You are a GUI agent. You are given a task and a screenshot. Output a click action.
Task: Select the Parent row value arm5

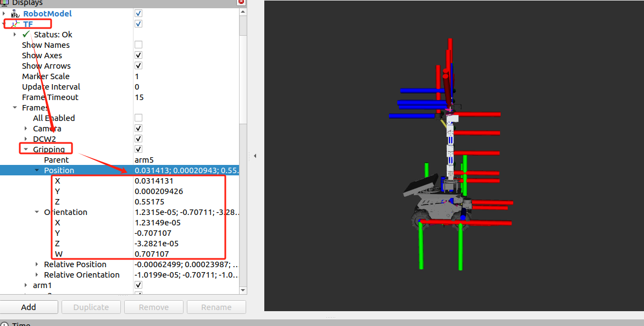(x=144, y=160)
